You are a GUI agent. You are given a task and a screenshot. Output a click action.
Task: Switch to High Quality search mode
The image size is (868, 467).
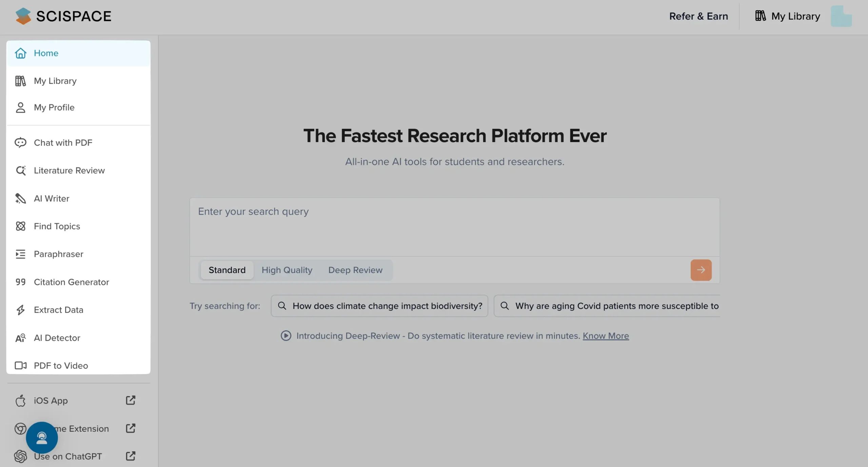point(287,270)
